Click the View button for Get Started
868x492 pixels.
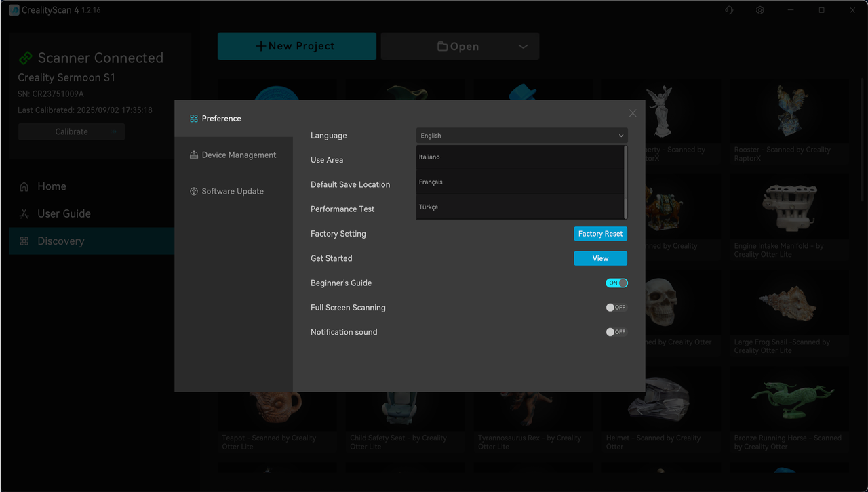[x=600, y=258]
